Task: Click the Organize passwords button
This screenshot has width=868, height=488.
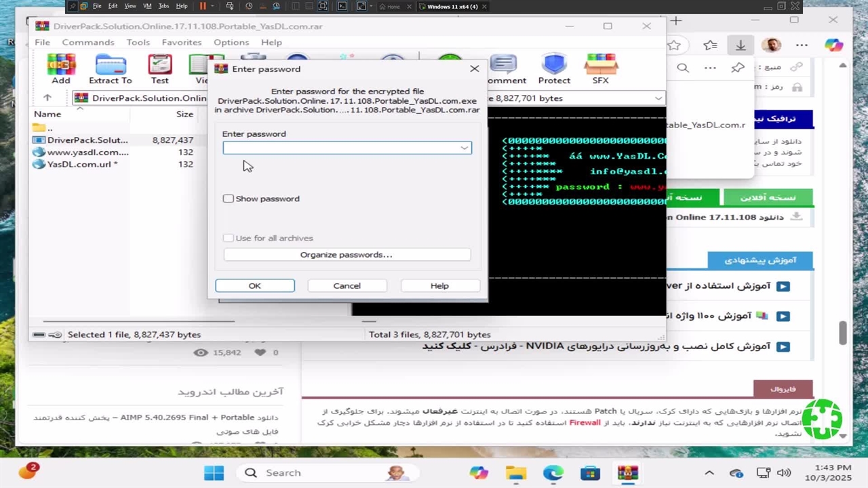Action: coord(347,255)
